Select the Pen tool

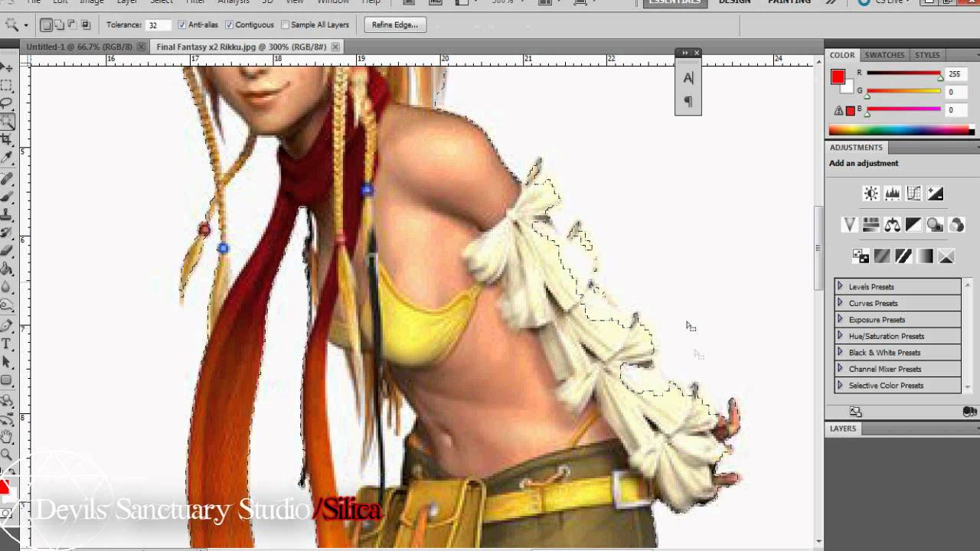click(6, 327)
